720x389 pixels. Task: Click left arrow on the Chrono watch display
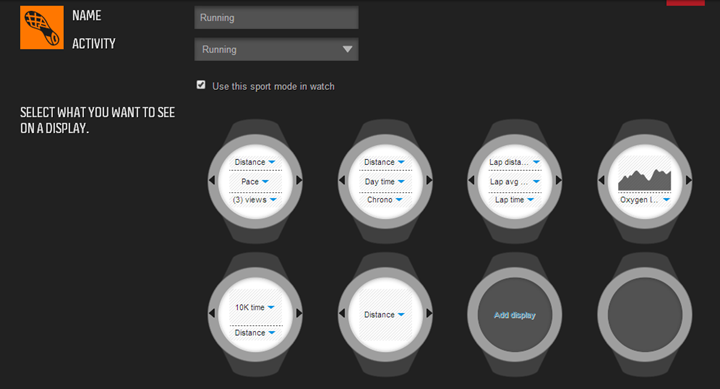tap(342, 180)
